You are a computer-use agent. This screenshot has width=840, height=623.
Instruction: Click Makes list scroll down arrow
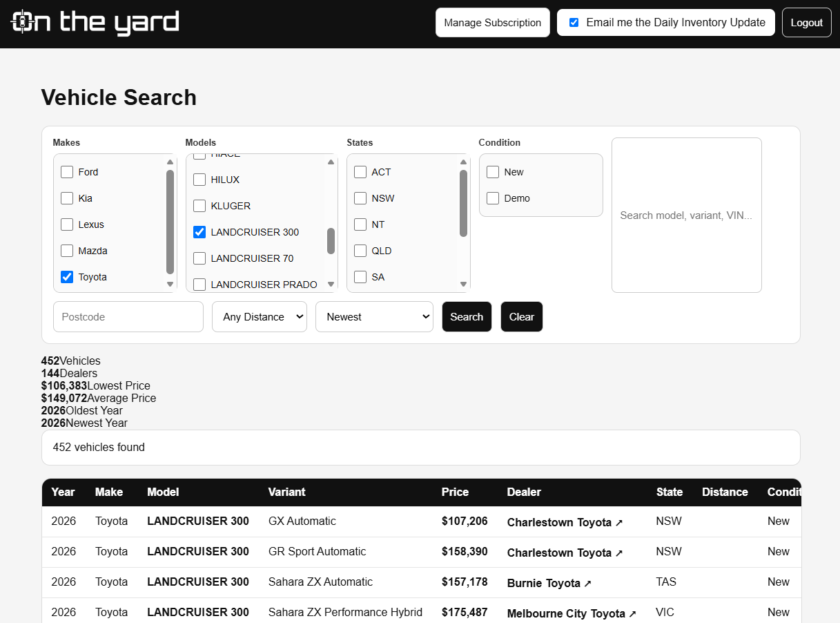(170, 284)
